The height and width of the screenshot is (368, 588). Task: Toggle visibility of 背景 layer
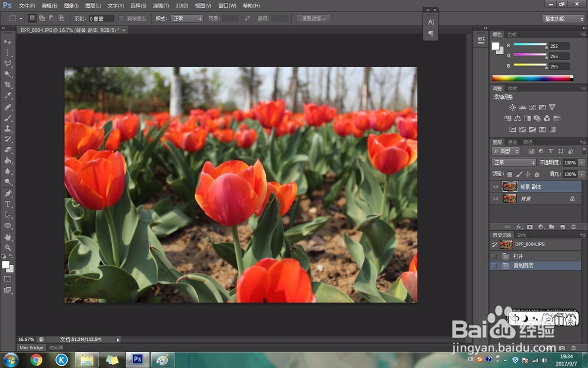tap(496, 198)
